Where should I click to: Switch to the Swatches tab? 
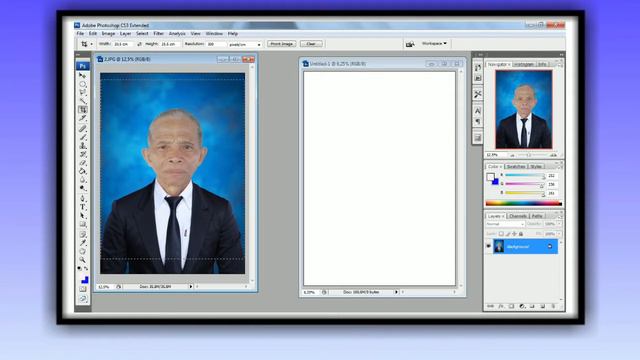[516, 167]
